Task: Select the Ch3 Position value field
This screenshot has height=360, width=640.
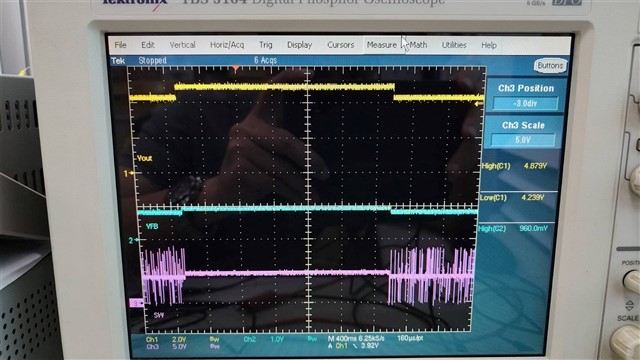Action: [525, 103]
